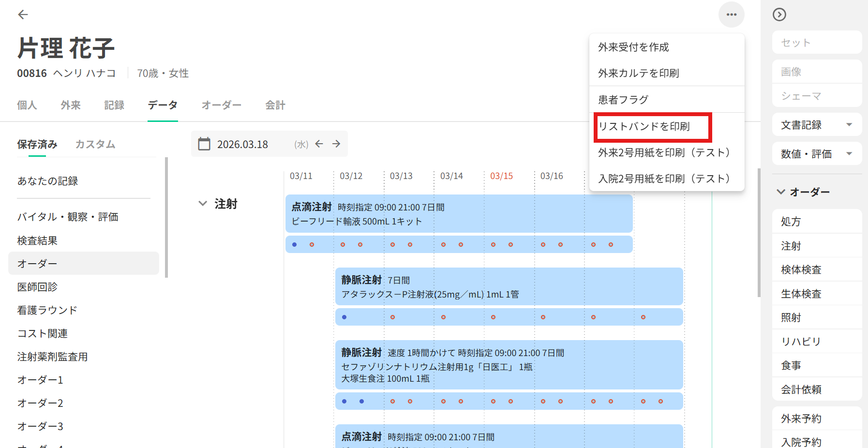Open the ビーフリード輸液 500mL drip order
868x448 pixels.
coord(459,214)
